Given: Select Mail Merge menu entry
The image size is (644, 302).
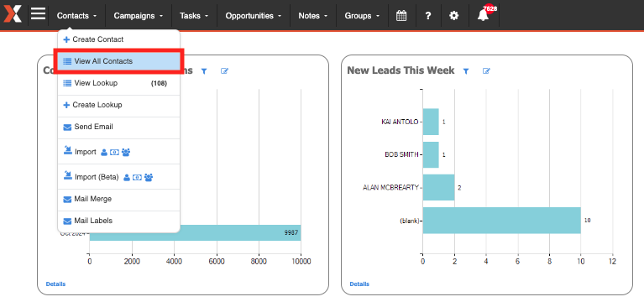Looking at the screenshot, I should click(x=118, y=199).
